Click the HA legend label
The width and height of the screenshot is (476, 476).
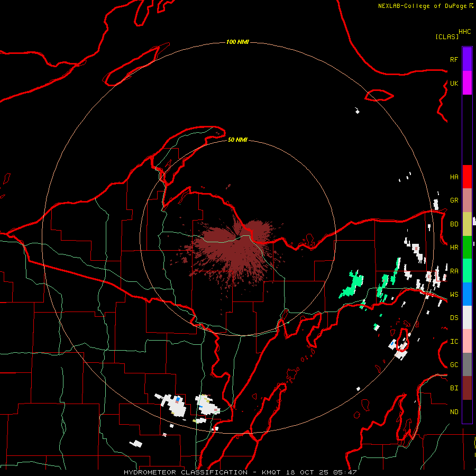[454, 177]
